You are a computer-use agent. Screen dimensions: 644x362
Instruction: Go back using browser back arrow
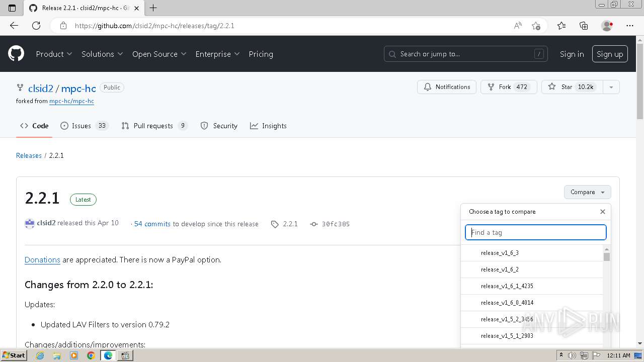[14, 26]
